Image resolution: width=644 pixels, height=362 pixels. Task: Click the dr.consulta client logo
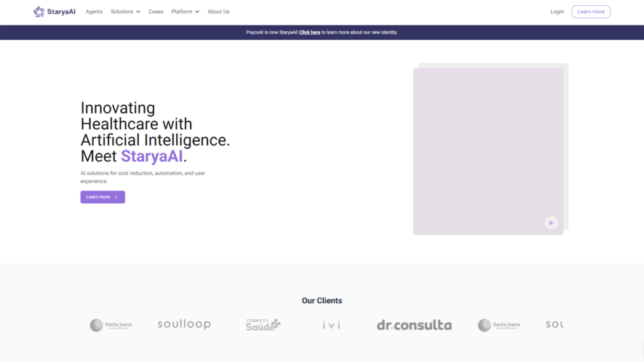[414, 325]
